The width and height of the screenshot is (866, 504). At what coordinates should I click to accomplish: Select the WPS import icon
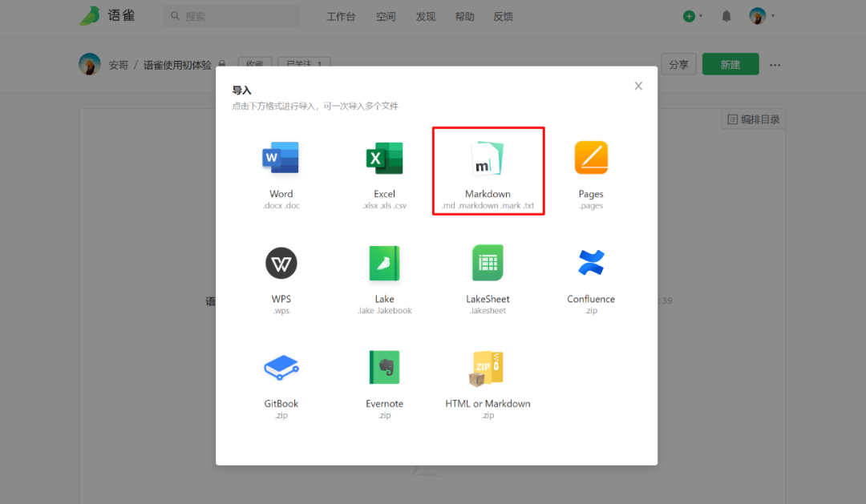[281, 263]
